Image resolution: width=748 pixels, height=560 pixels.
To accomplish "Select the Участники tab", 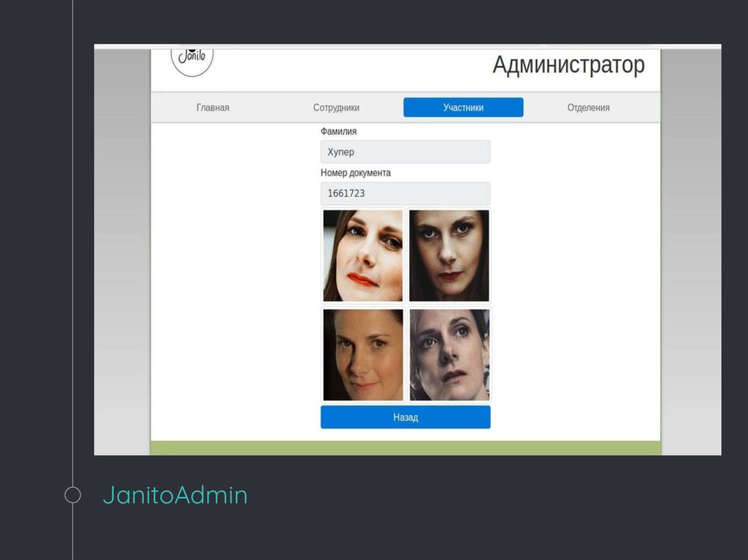I will tap(463, 107).
